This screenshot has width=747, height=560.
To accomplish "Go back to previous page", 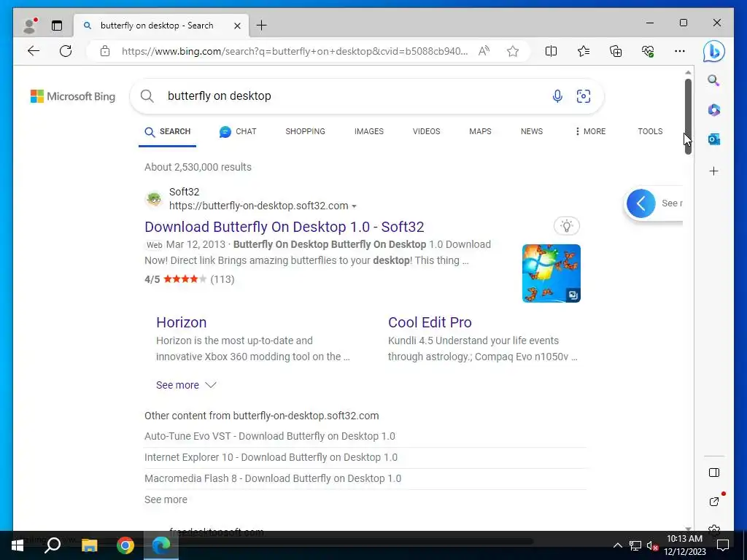I will pyautogui.click(x=34, y=51).
